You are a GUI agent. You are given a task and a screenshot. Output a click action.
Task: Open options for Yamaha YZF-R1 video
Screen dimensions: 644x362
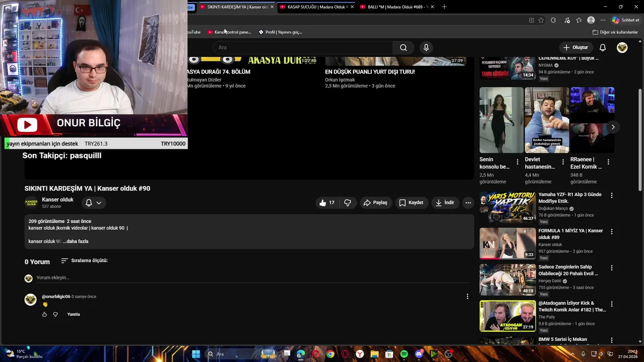(x=612, y=195)
